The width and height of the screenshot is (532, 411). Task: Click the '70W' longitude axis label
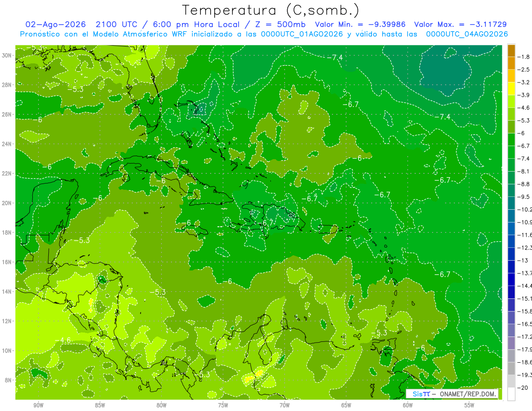285,405
